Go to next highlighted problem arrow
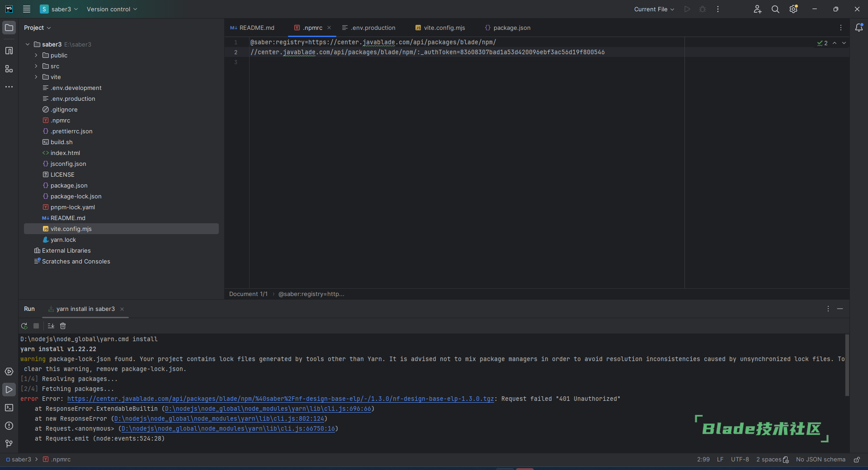The image size is (868, 470). pyautogui.click(x=844, y=43)
